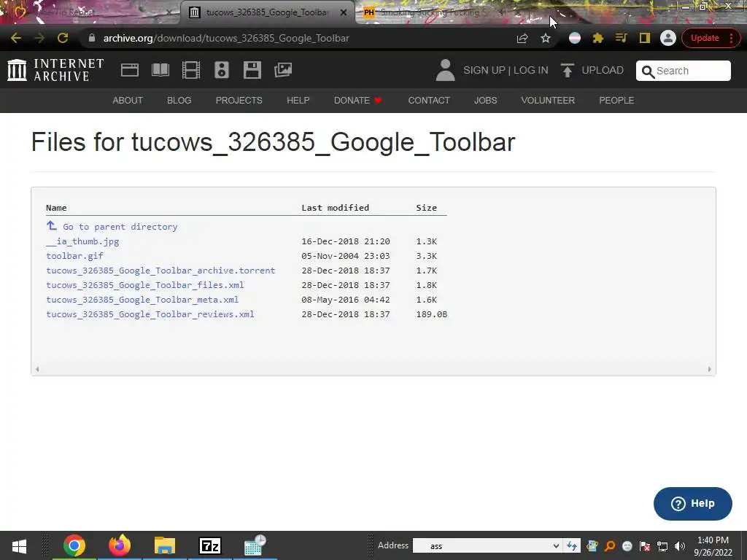Open the PEOPLE menu item
Image resolution: width=747 pixels, height=560 pixels.
[616, 101]
